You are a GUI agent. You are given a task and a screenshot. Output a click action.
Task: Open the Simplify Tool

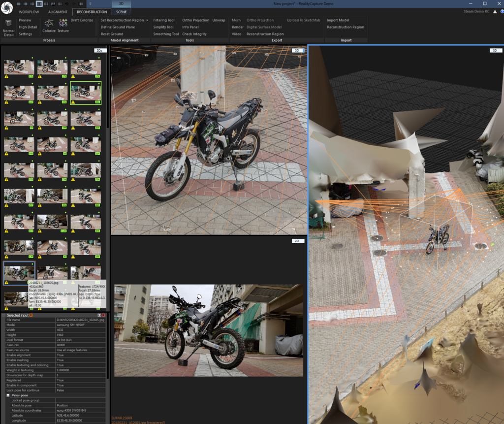163,27
